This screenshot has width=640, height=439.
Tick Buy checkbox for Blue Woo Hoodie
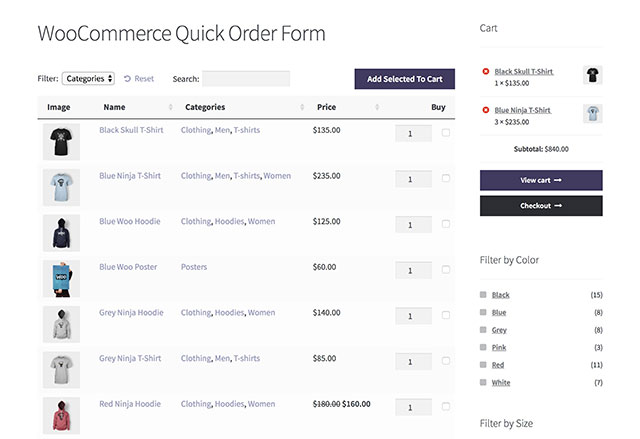(446, 224)
